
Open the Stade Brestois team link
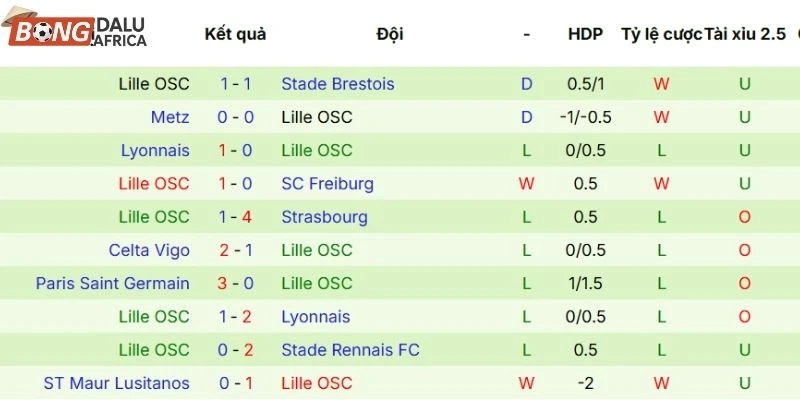coord(338,84)
